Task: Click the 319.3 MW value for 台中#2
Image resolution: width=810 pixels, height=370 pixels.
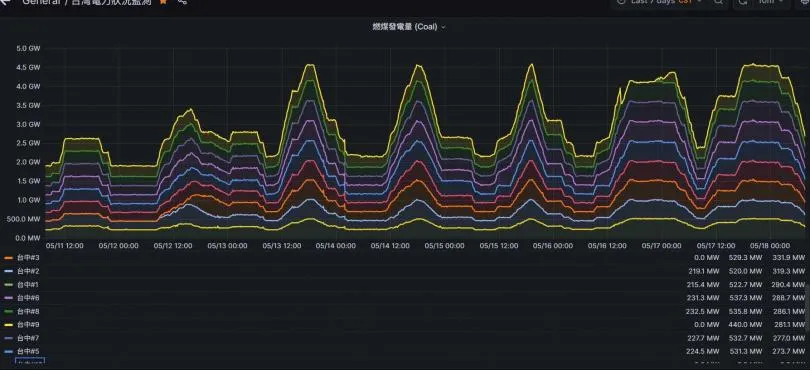Action: click(x=789, y=271)
